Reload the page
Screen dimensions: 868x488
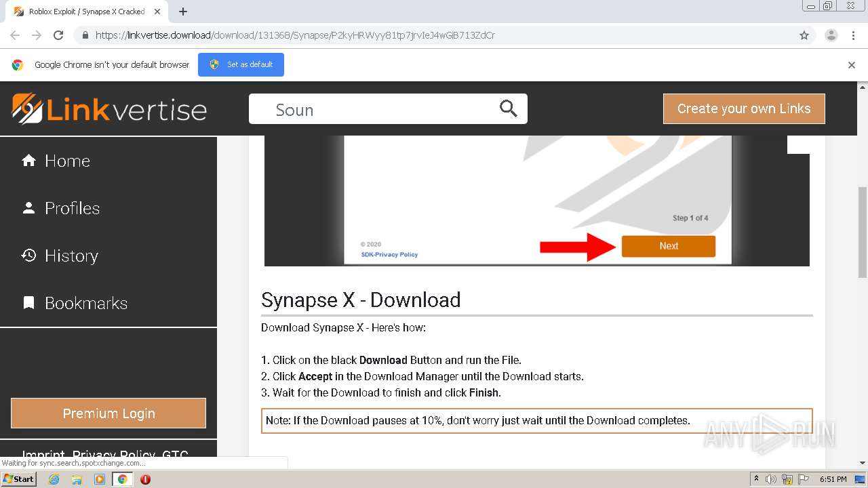58,35
